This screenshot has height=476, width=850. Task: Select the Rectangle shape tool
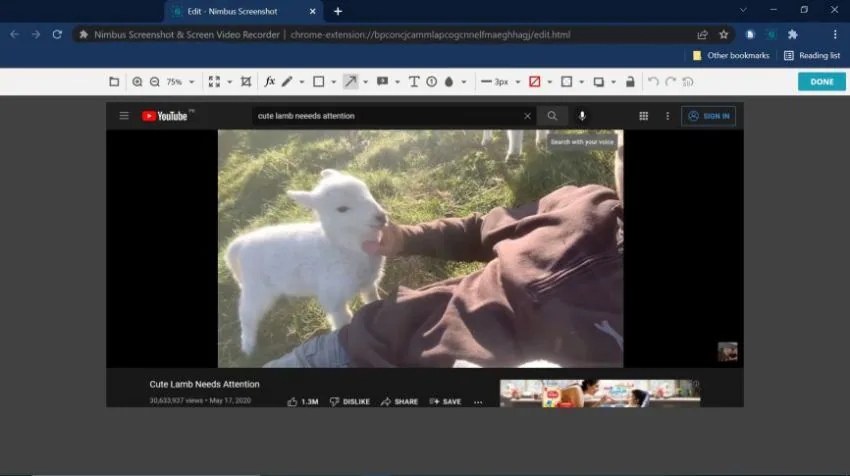(x=319, y=82)
